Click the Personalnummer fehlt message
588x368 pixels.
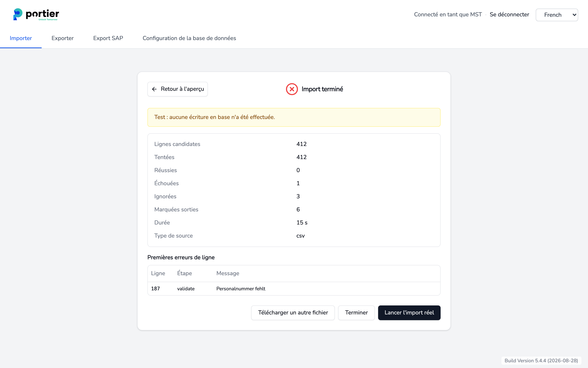click(x=241, y=289)
